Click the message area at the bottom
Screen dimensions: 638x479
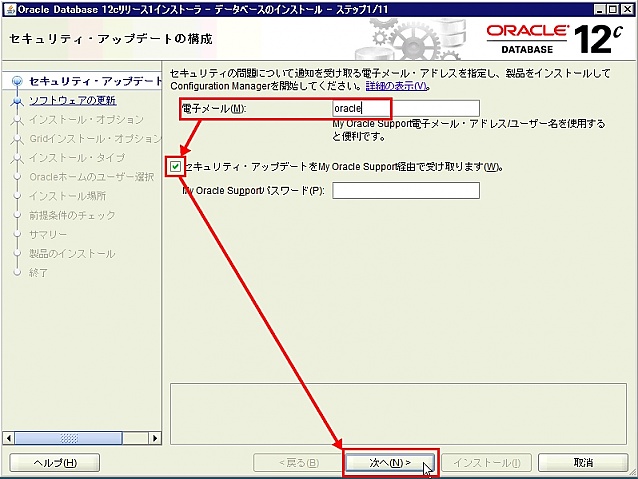pyautogui.click(x=398, y=414)
